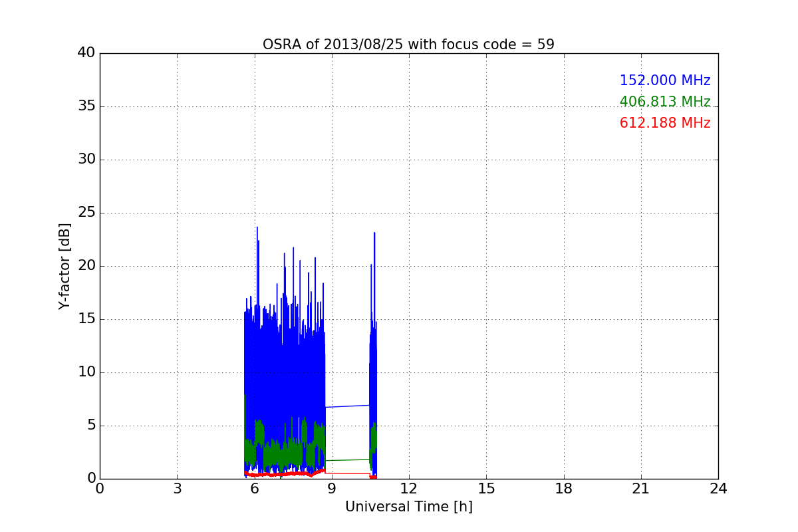The height and width of the screenshot is (532, 798).
Task: Click the y-axis tick label 15
Action: tap(86, 319)
